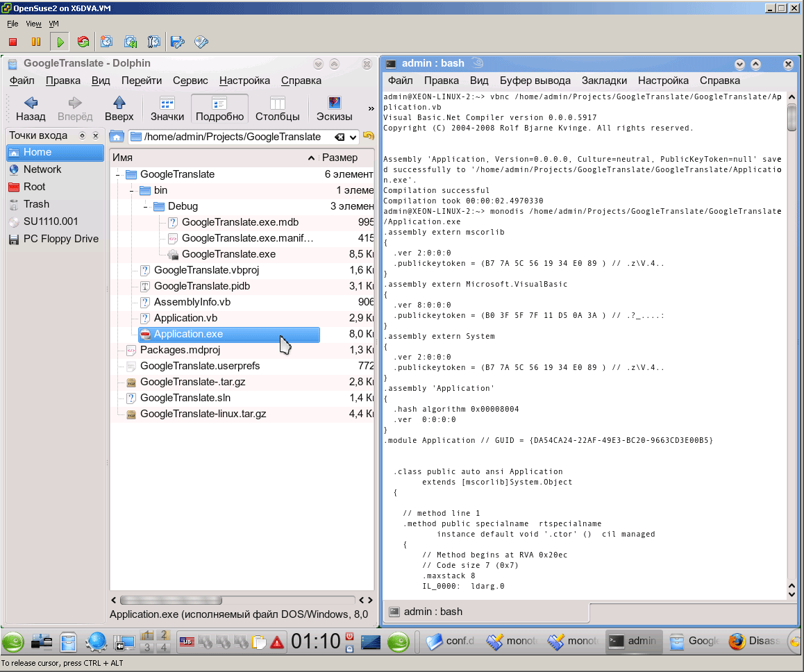Viewport: 804px width, 672px height.
Task: Close the Точки входа panel
Action: pyautogui.click(x=95, y=136)
